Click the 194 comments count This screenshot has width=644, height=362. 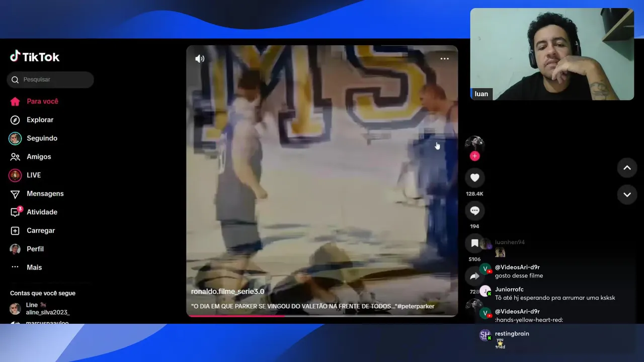click(474, 226)
